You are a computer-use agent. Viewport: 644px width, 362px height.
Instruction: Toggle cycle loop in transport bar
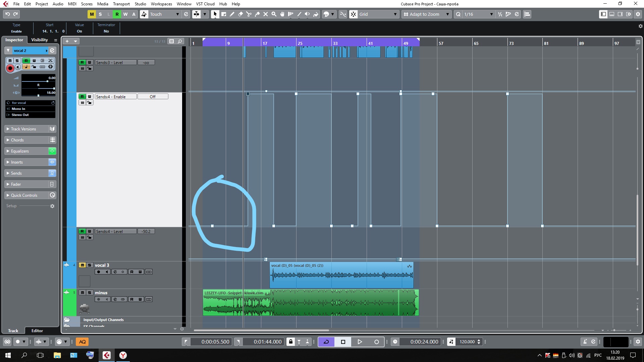click(x=326, y=342)
